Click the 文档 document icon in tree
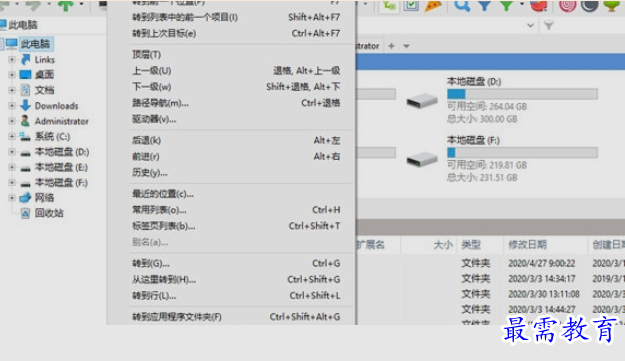The width and height of the screenshot is (625, 361). coord(26,90)
